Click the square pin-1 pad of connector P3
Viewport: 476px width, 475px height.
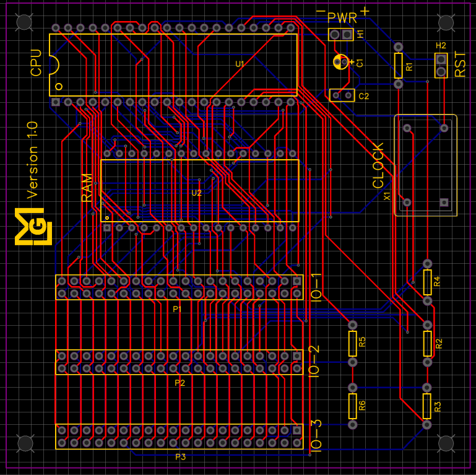click(296, 430)
